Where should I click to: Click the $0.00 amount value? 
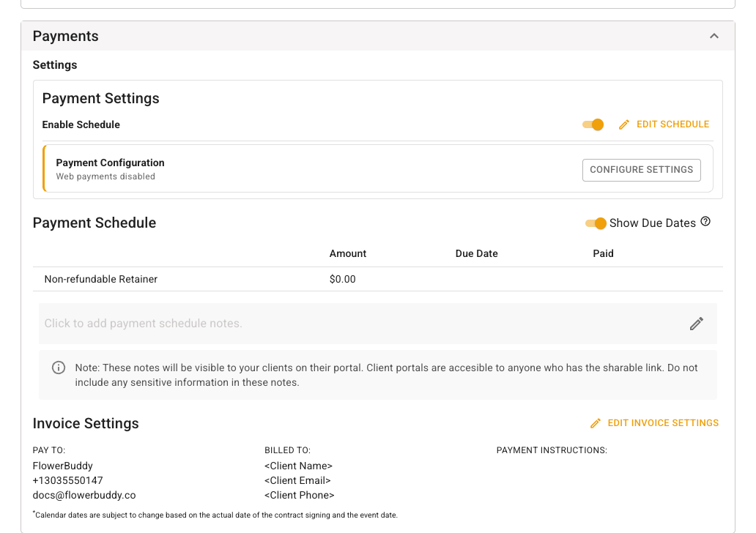(x=342, y=280)
